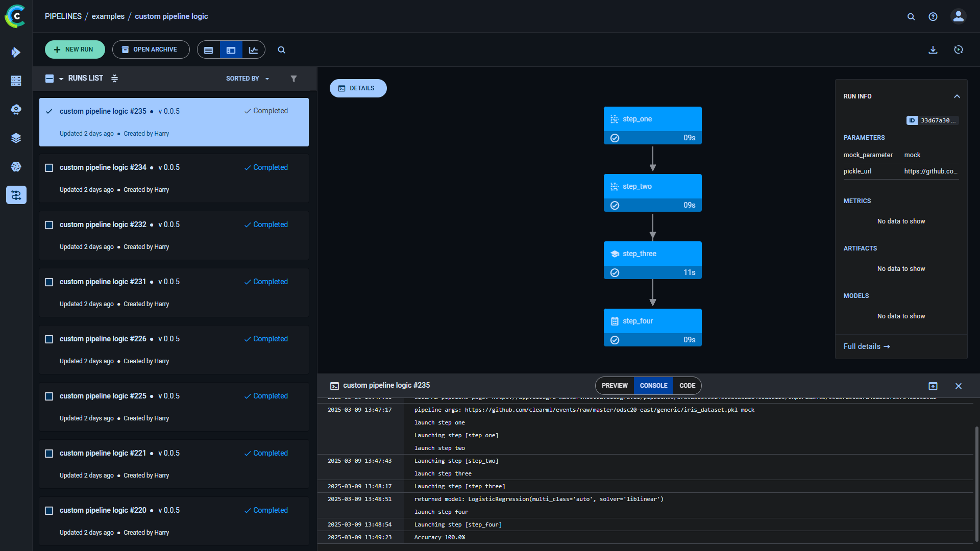Check the run #226 selection box
Screen dimensions: 980x551
[x=48, y=339]
